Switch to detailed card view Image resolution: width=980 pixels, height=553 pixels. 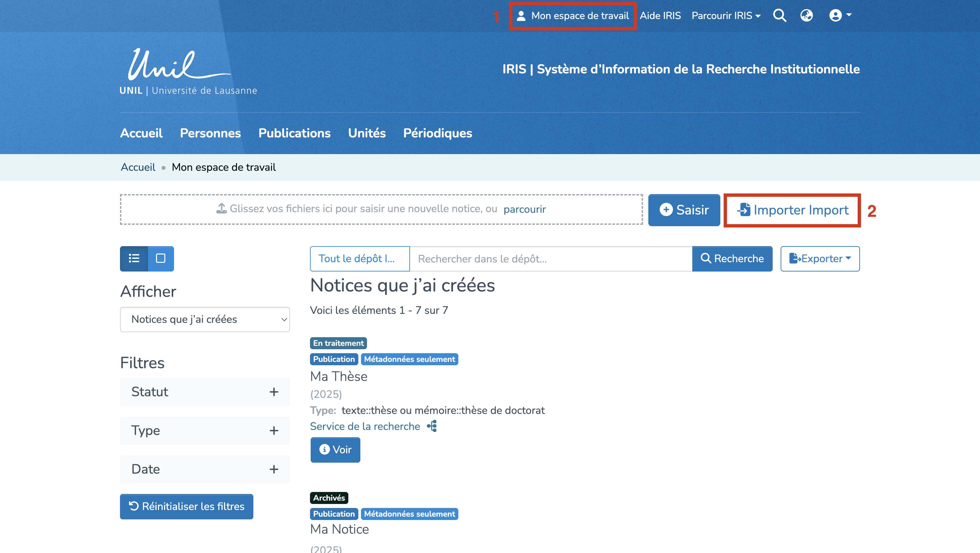(161, 258)
